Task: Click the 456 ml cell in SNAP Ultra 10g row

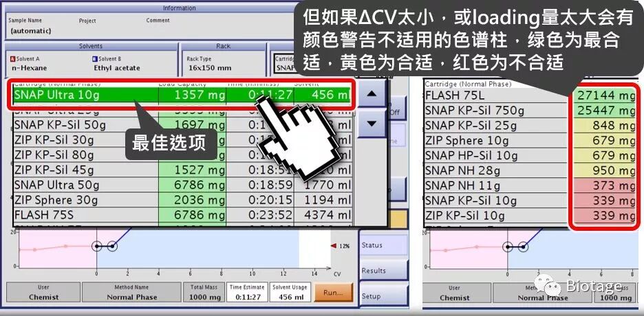Action: [x=323, y=95]
